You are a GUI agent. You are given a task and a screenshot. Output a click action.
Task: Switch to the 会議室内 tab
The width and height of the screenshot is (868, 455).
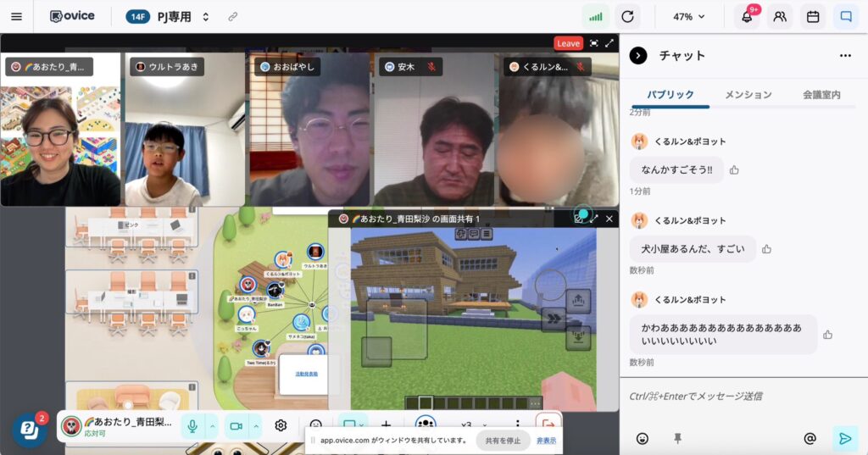(821, 95)
